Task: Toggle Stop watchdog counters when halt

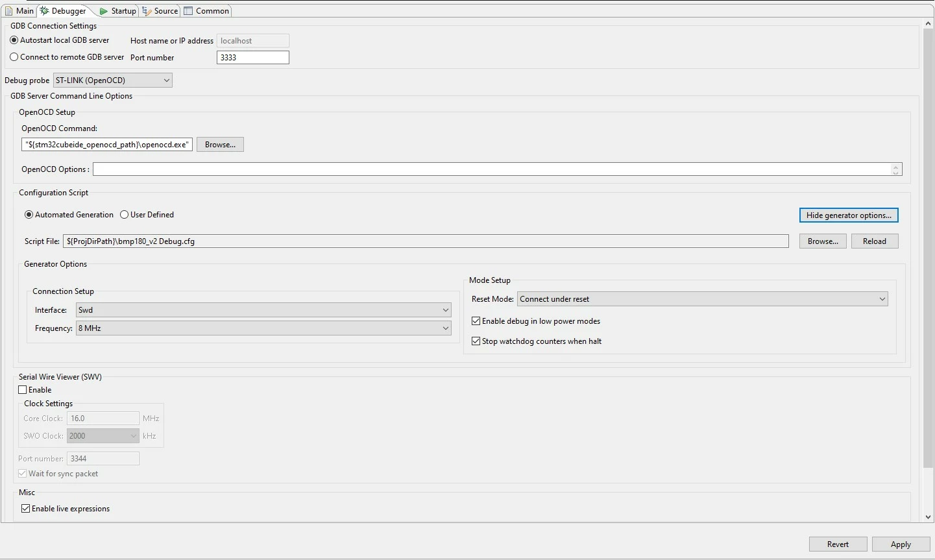Action: [537, 341]
